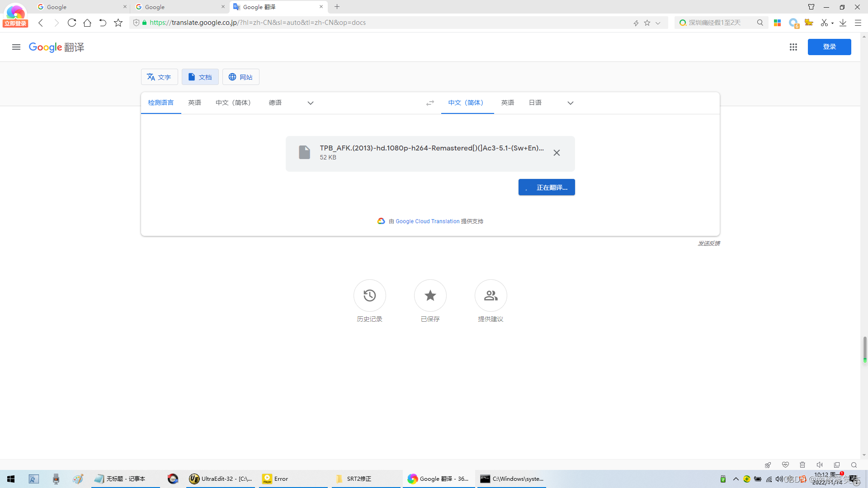The image size is (868, 488).
Task: Select 文档 document translation mode
Action: (x=200, y=77)
